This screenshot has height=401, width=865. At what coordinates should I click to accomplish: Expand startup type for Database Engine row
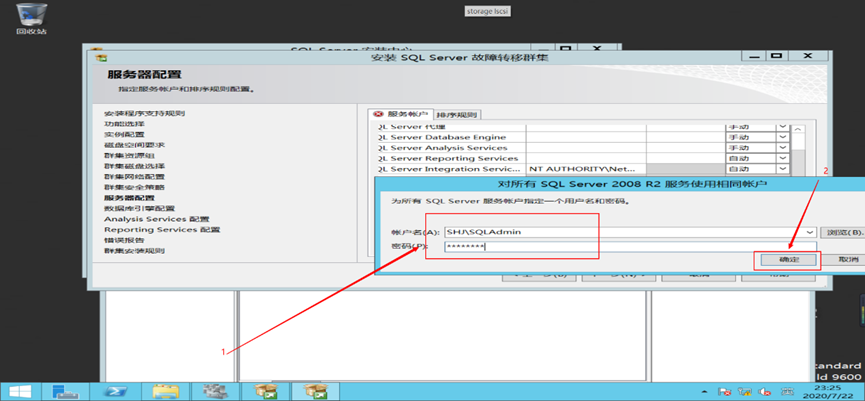(783, 137)
